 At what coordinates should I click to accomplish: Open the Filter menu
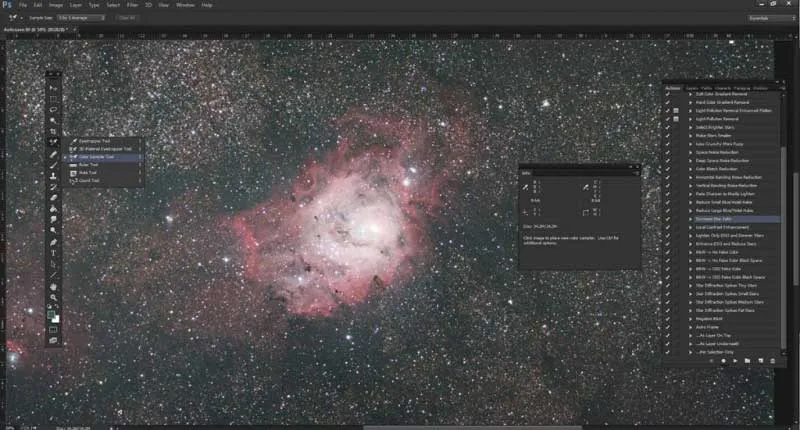[x=132, y=5]
